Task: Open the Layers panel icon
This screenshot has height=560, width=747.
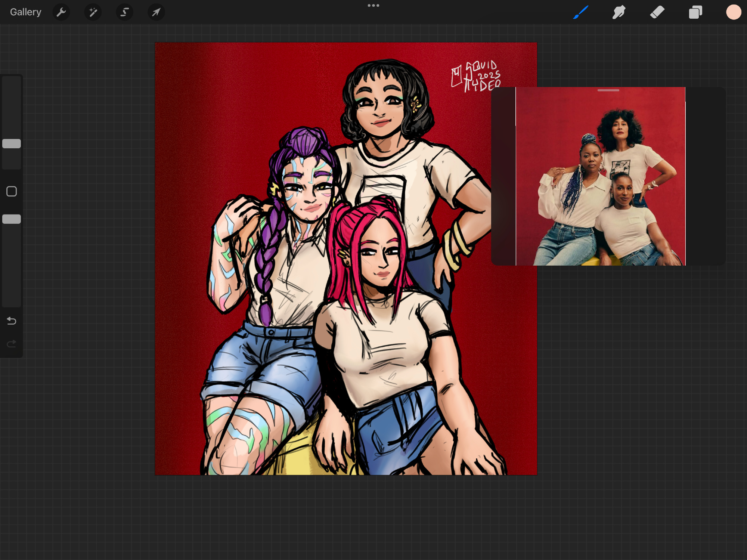Action: pos(695,12)
